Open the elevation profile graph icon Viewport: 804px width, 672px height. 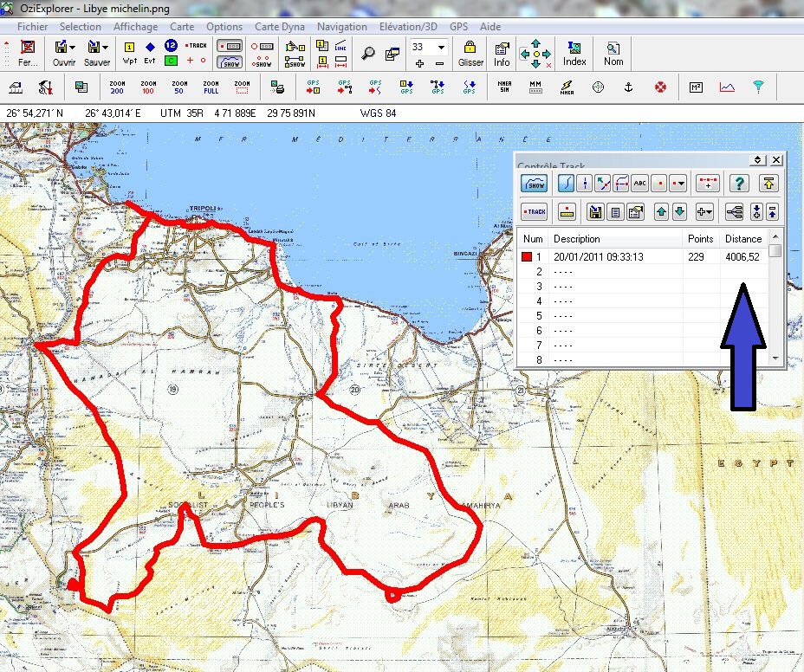click(x=728, y=87)
